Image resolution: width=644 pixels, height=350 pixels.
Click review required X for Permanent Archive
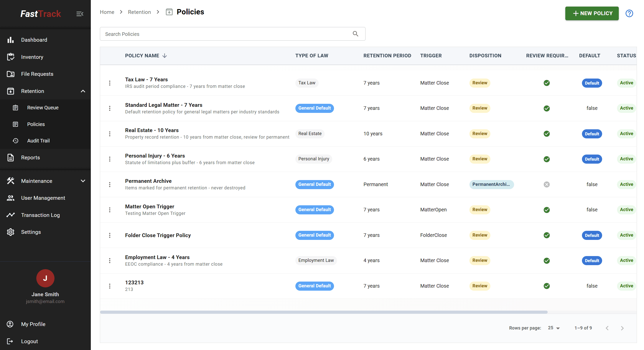click(547, 185)
